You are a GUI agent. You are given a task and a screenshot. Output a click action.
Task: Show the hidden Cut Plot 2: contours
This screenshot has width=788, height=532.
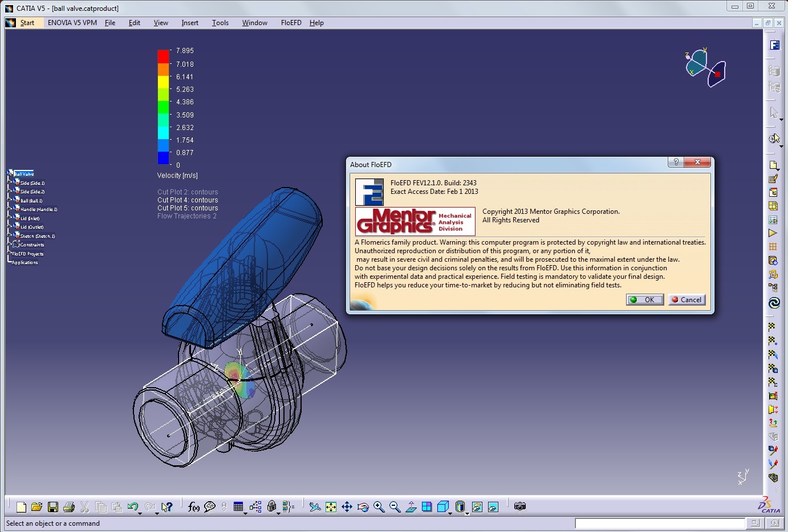pyautogui.click(x=188, y=192)
